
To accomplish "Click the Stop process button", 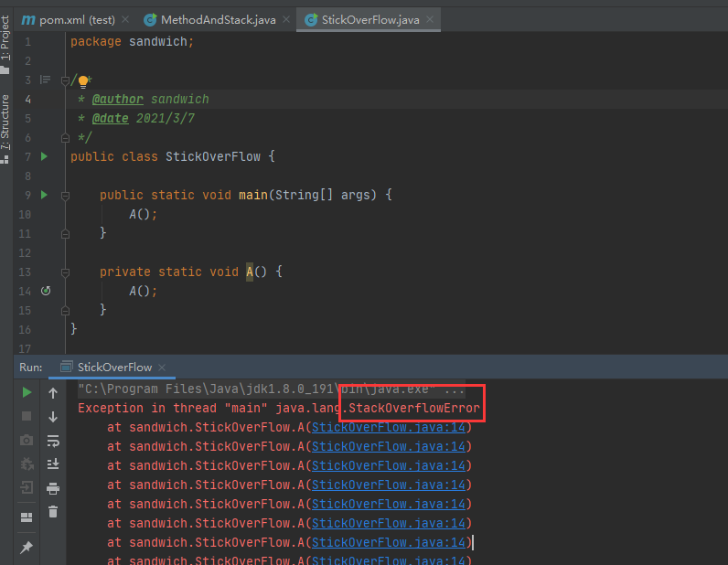I will pos(27,416).
